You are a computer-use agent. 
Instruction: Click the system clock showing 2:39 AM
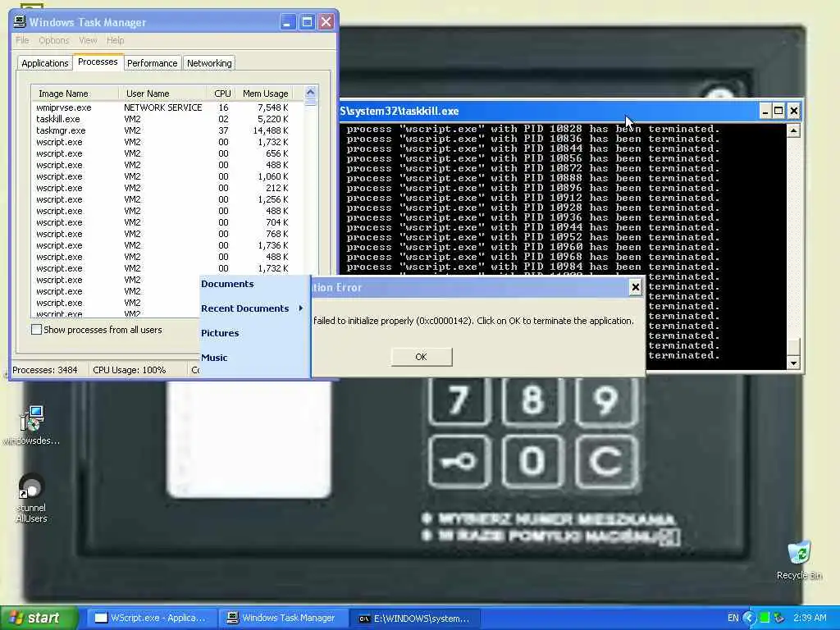(810, 618)
